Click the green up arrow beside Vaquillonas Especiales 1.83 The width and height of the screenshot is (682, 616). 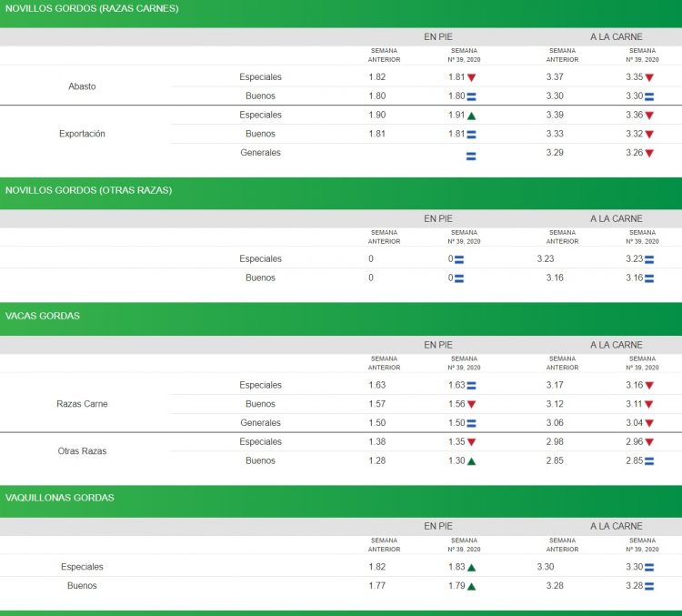click(x=471, y=568)
